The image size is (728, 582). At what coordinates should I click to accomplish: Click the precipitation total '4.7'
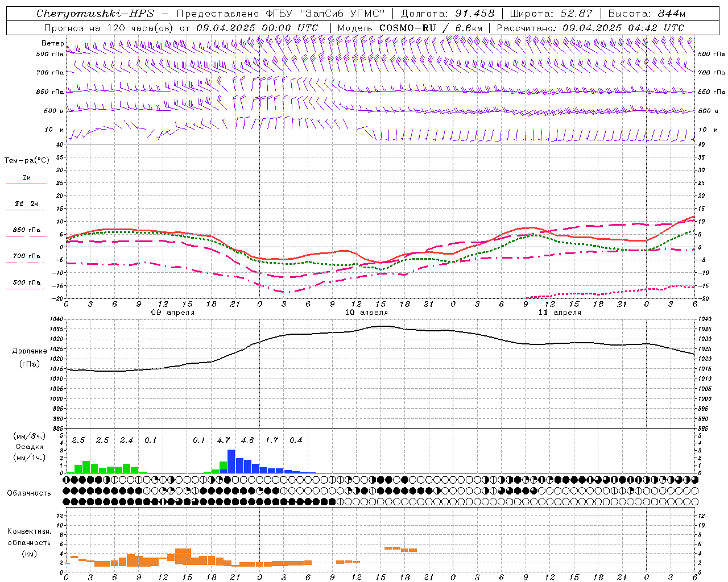(224, 440)
